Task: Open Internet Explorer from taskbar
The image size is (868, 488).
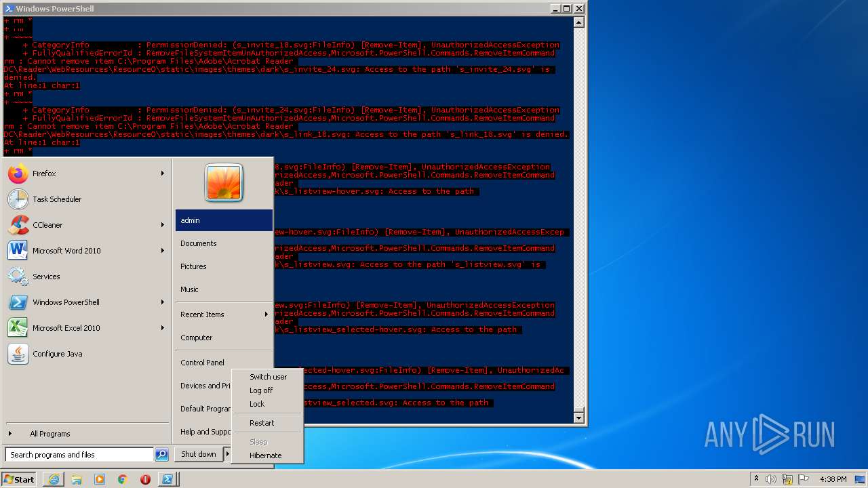Action: coord(54,479)
